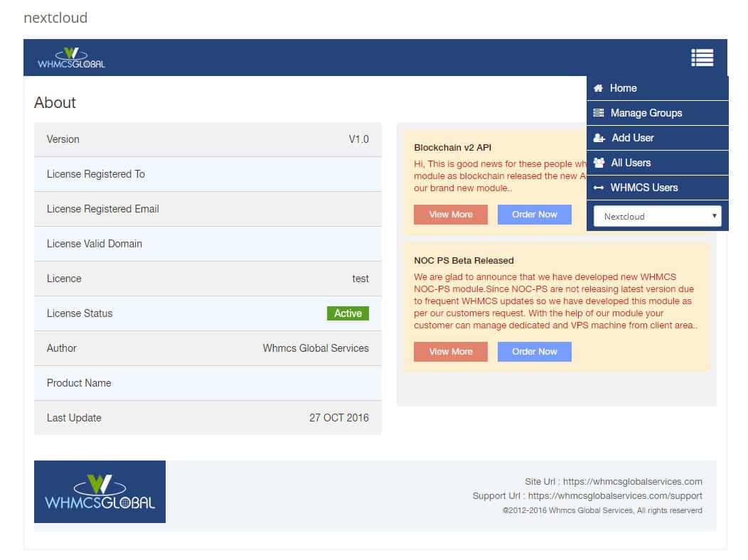Open the Support Url link in footer
Screen dimensions: 748x560
pyautogui.click(x=615, y=495)
